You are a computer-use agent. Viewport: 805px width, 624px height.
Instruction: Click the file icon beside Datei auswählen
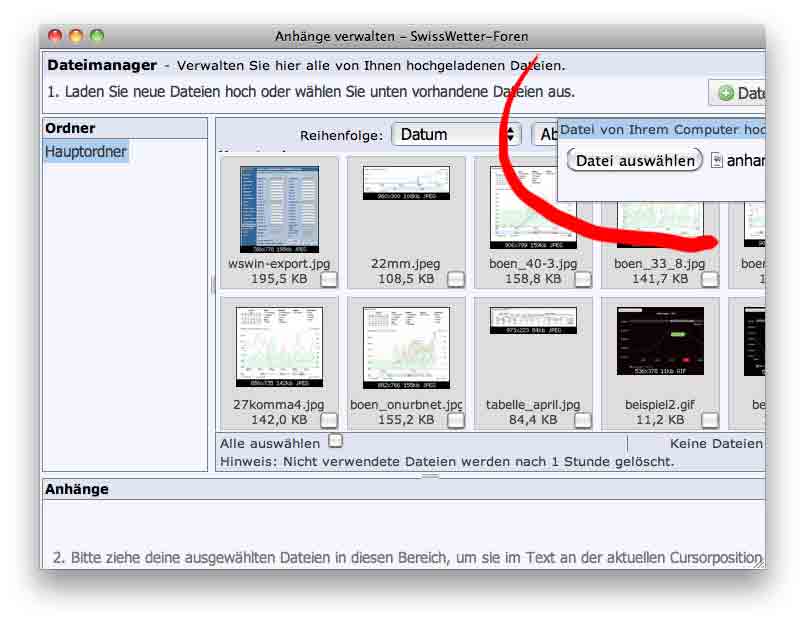click(716, 161)
